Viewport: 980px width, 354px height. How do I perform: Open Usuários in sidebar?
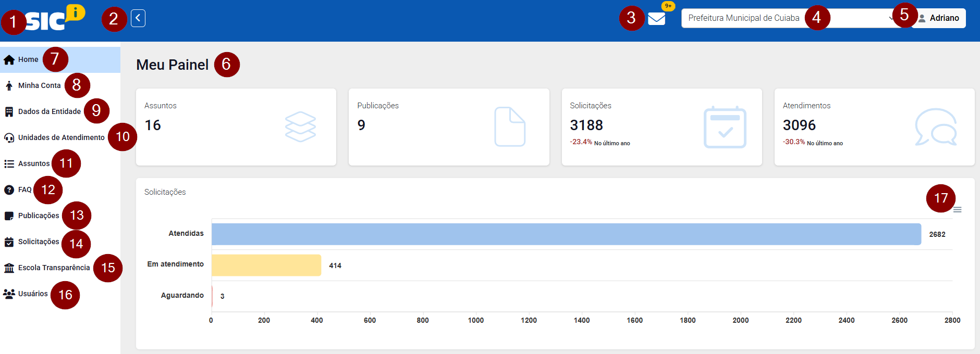coord(33,294)
